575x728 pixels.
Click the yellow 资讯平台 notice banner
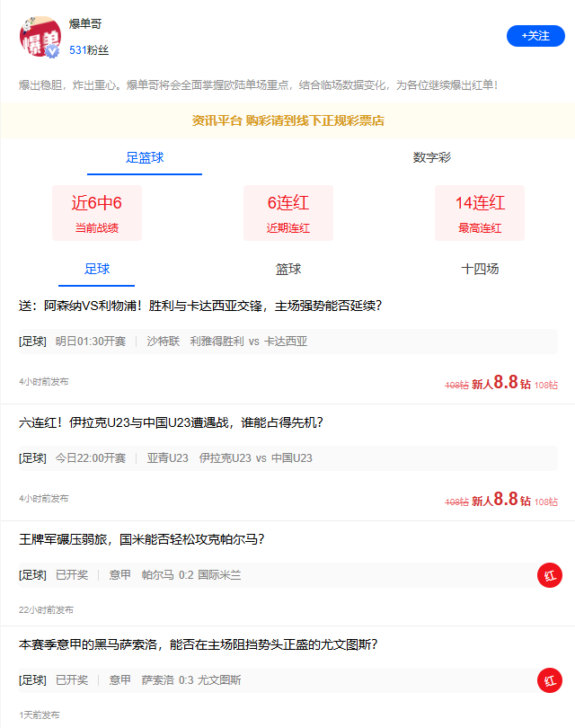287,121
